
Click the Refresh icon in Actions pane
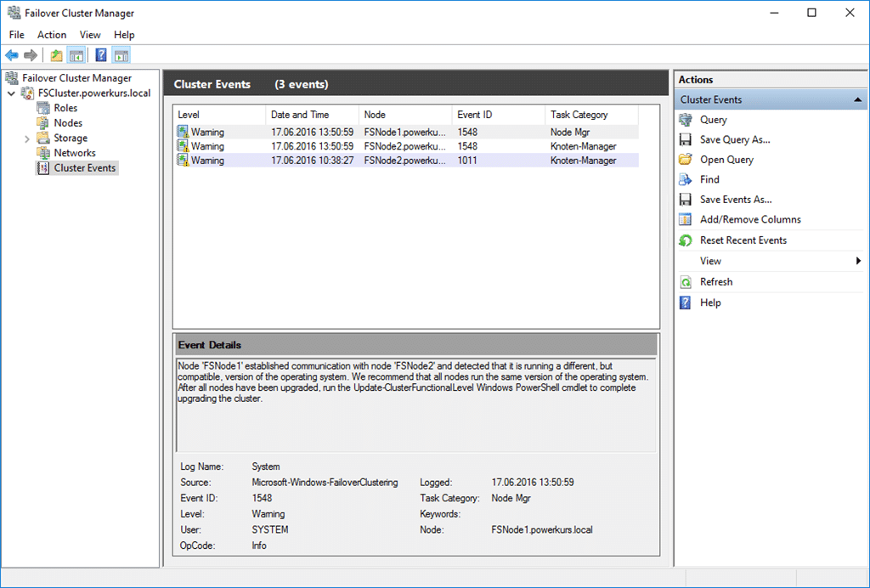point(686,282)
